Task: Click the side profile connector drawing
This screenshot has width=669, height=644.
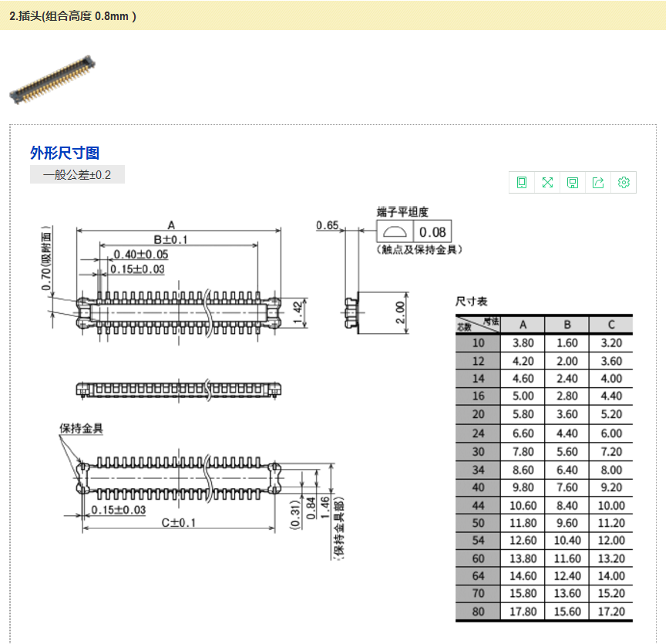Action: 179,388
